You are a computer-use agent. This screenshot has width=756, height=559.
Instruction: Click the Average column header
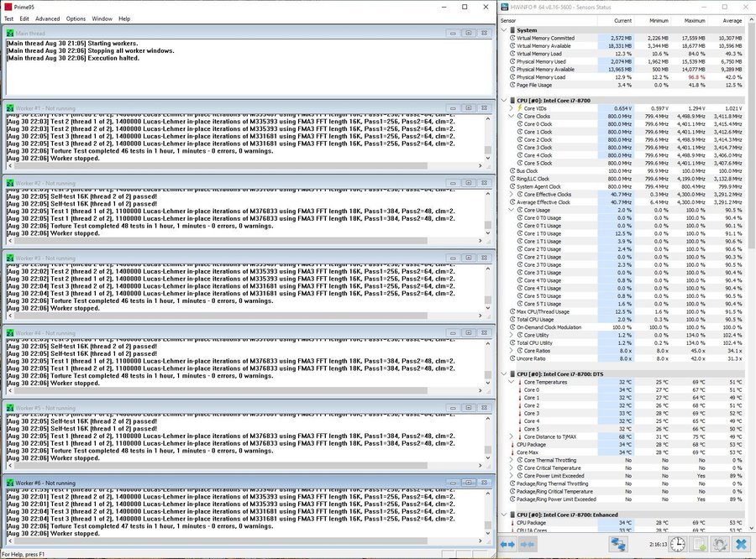[726, 21]
